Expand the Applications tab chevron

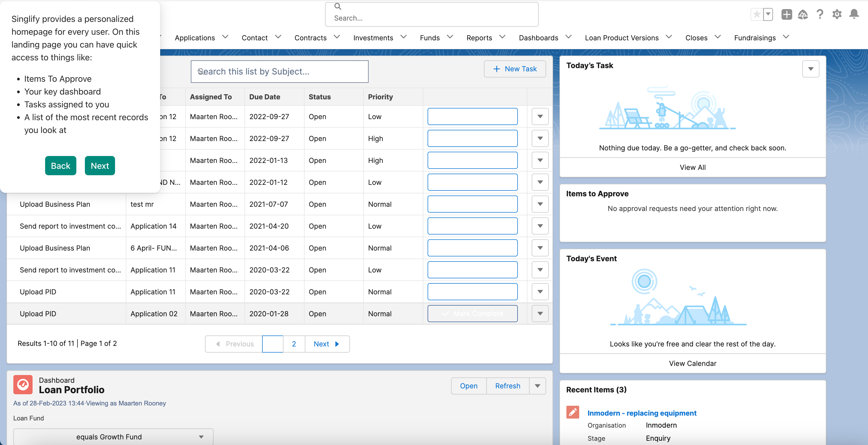(226, 37)
